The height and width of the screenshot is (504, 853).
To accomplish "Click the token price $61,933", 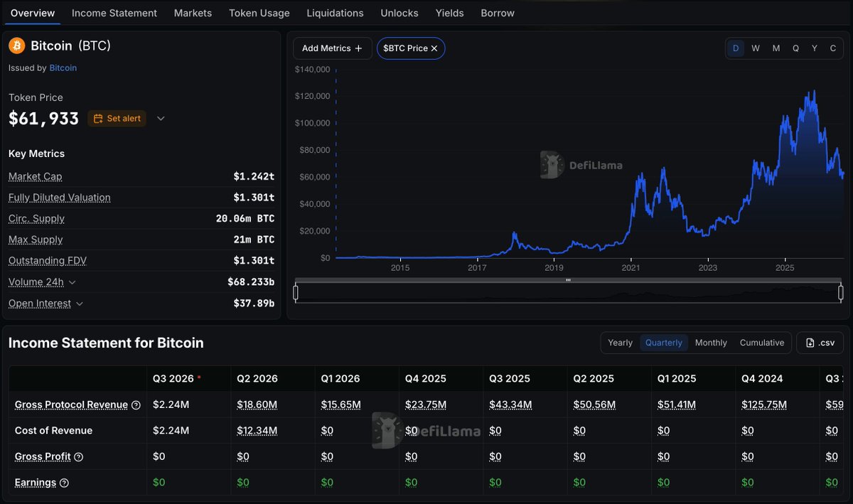I will (x=43, y=119).
